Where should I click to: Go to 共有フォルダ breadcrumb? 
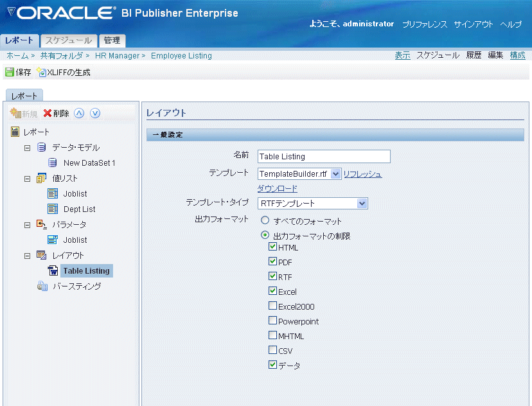point(62,56)
